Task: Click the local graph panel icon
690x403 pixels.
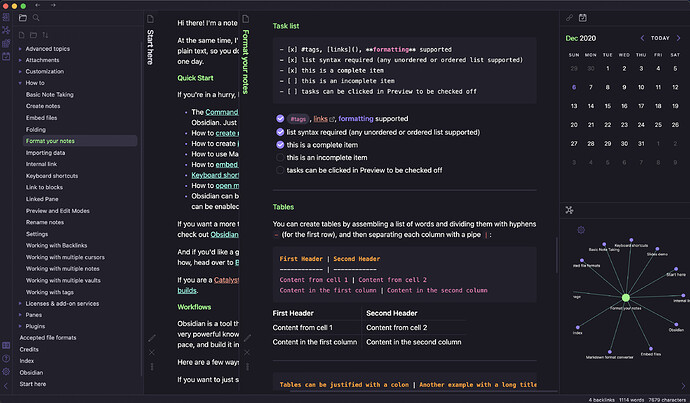Action: point(569,210)
